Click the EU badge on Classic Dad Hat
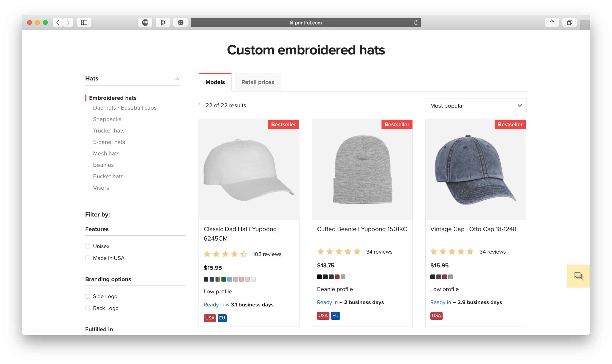Image resolution: width=612 pixels, height=364 pixels. (222, 318)
